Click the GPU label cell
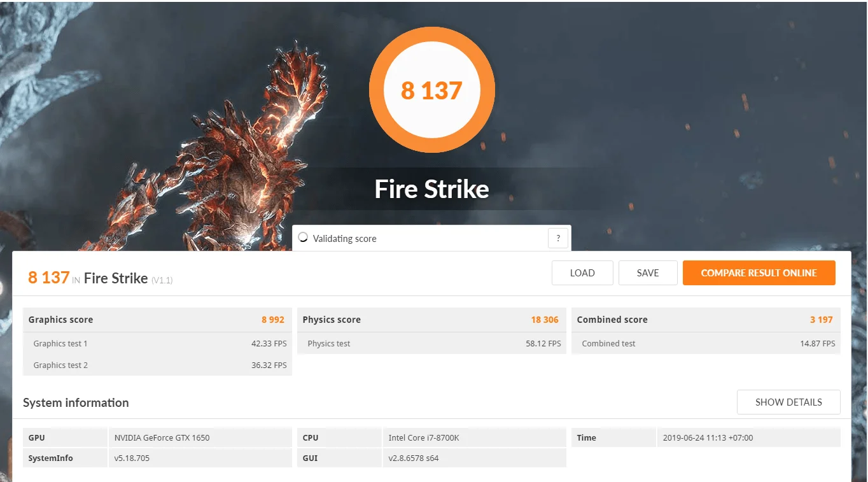The image size is (868, 482). [x=66, y=437]
